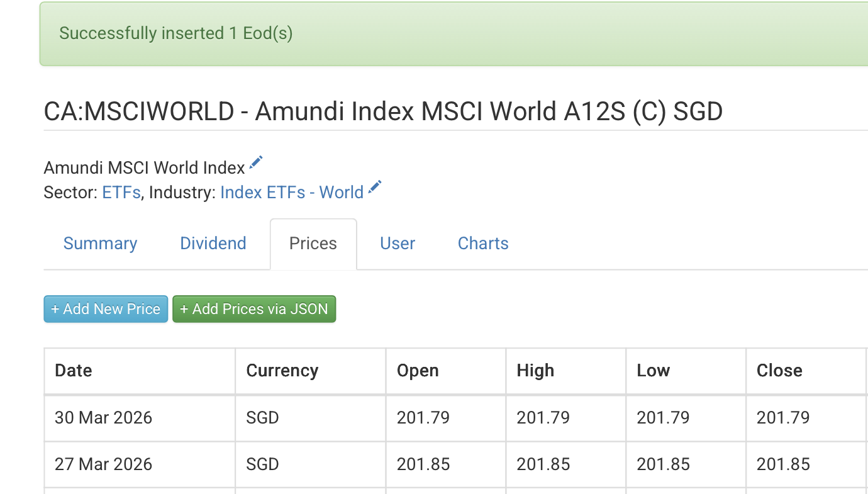Image resolution: width=868 pixels, height=494 pixels.
Task: Click the High column header
Action: click(535, 371)
